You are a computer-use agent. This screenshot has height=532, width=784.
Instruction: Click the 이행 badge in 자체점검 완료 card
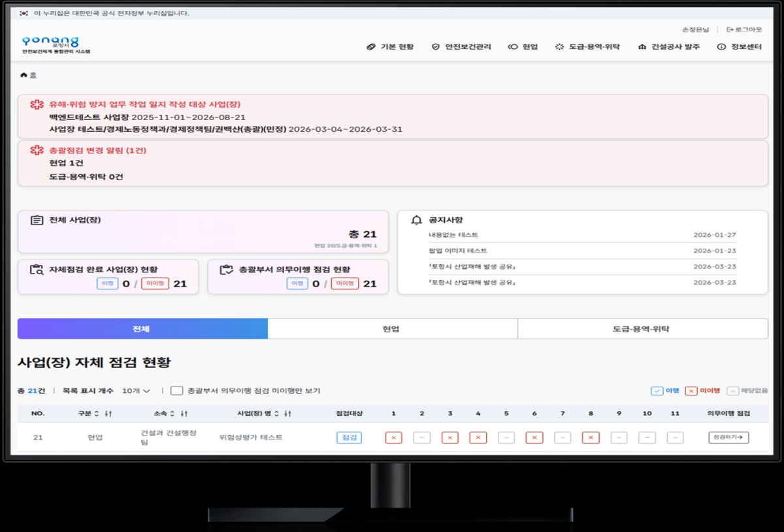point(108,283)
